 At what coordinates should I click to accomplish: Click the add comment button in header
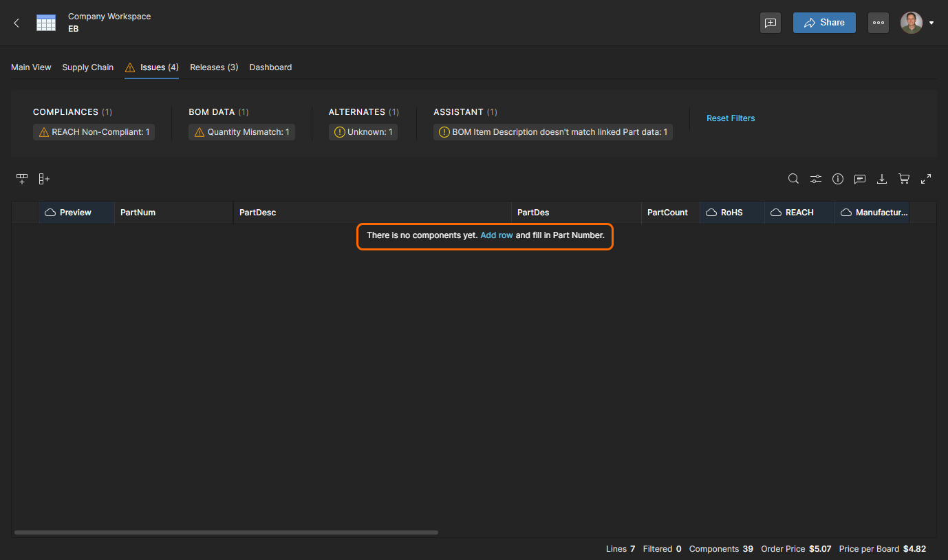(x=771, y=23)
